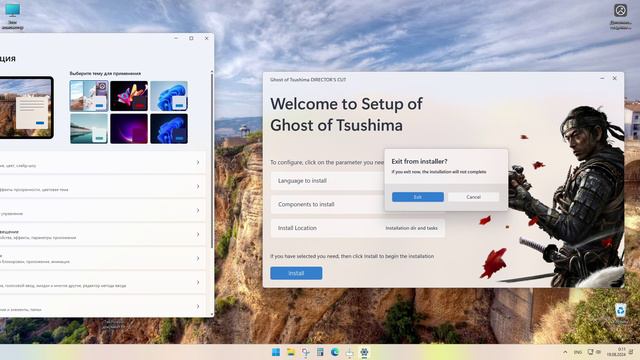The width and height of the screenshot is (640, 360).
Task: Open Microsoft Edge from the taskbar
Action: pos(335,352)
